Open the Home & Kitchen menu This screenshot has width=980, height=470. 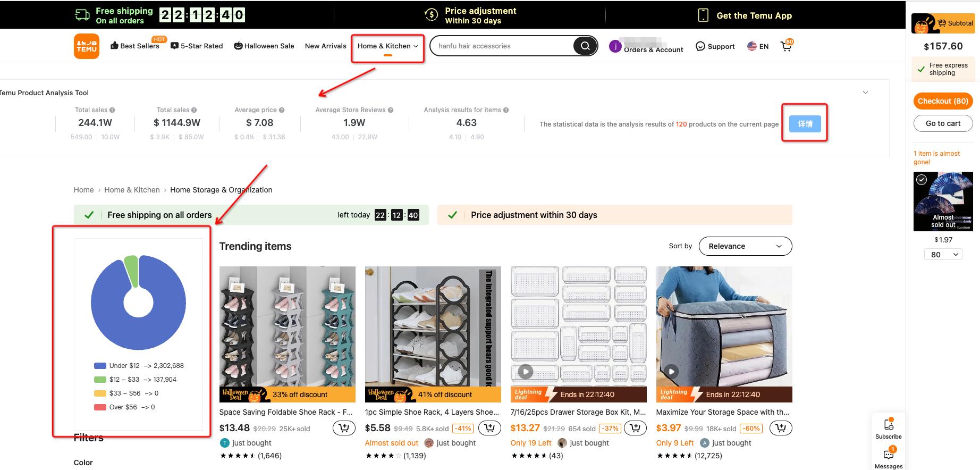click(x=387, y=46)
